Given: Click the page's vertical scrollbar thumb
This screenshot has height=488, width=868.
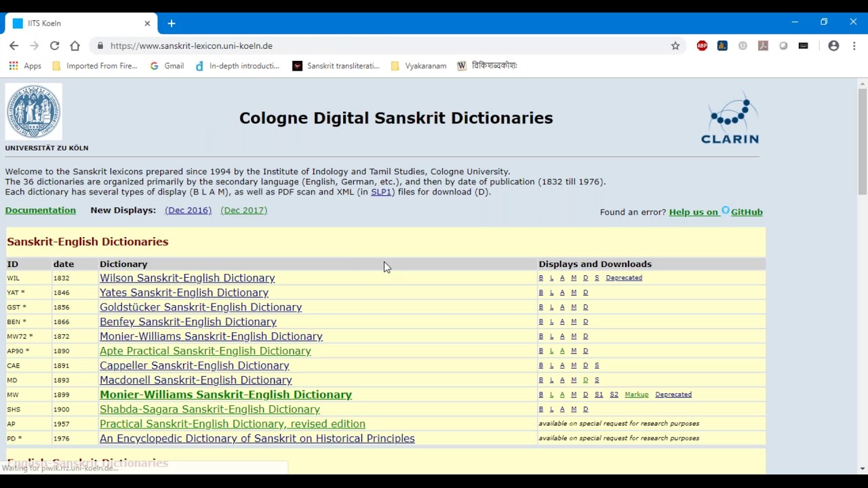Looking at the screenshot, I should coord(863,141).
